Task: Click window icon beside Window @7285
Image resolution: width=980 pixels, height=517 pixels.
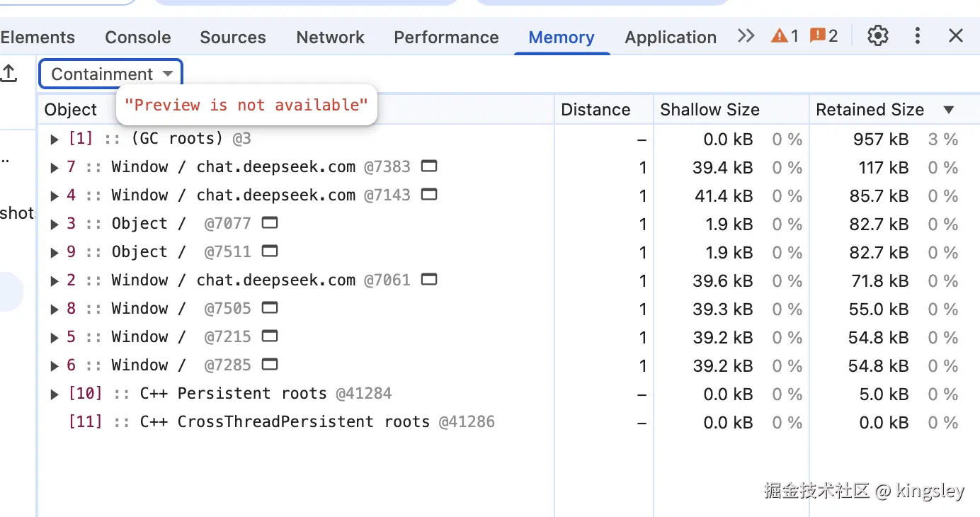Action: pyautogui.click(x=269, y=365)
